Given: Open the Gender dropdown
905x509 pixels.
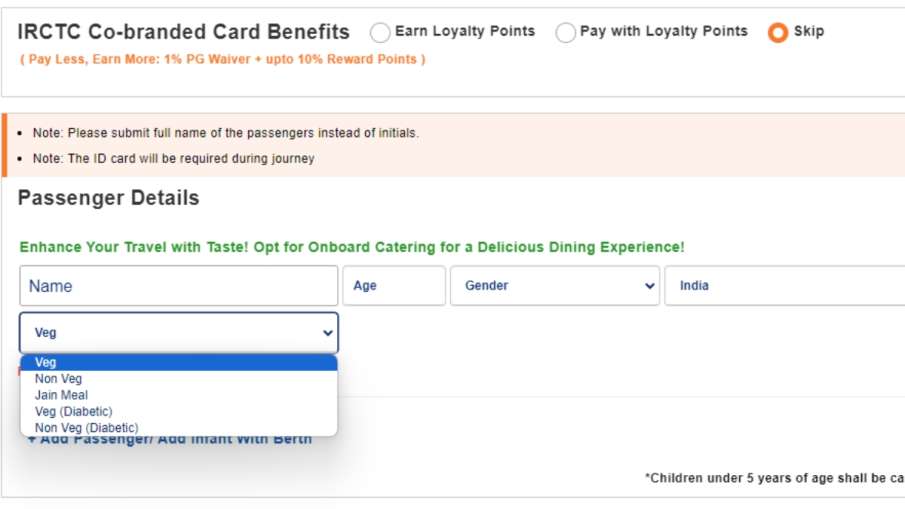Looking at the screenshot, I should point(554,286).
